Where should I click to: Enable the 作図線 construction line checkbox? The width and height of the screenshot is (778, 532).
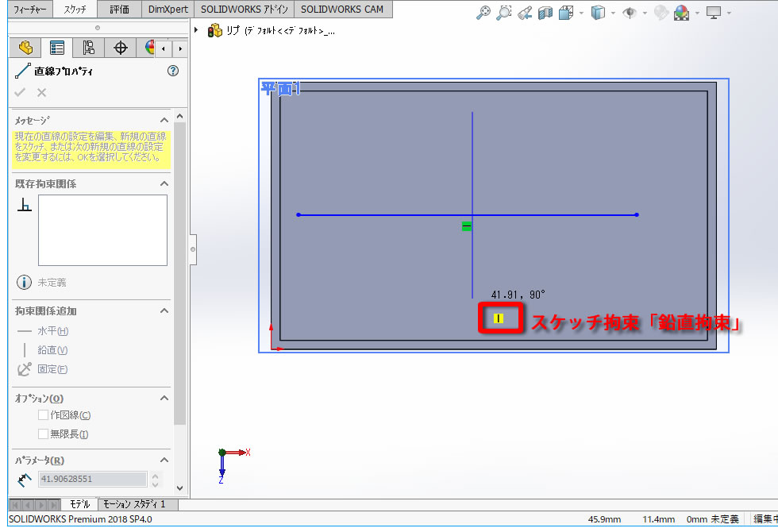[43, 414]
